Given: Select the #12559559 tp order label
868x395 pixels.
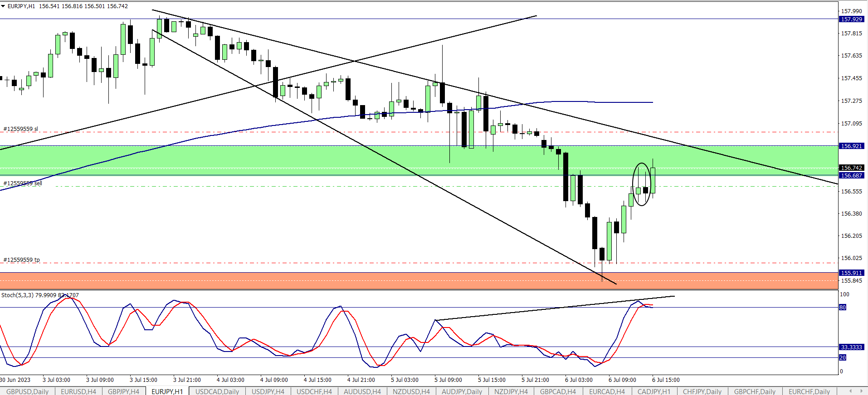Looking at the screenshot, I should pyautogui.click(x=21, y=260).
